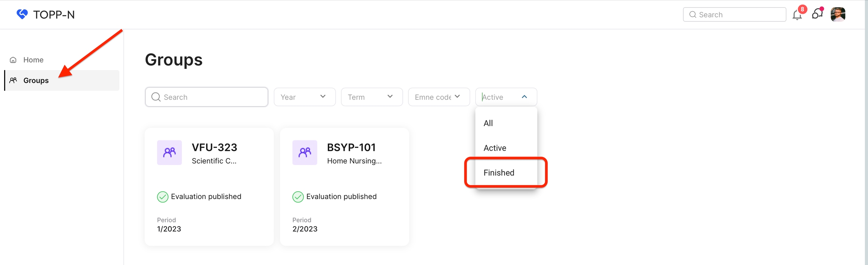Viewport: 868px width, 265px height.
Task: Open the Emne code filter dropdown
Action: pyautogui.click(x=439, y=97)
